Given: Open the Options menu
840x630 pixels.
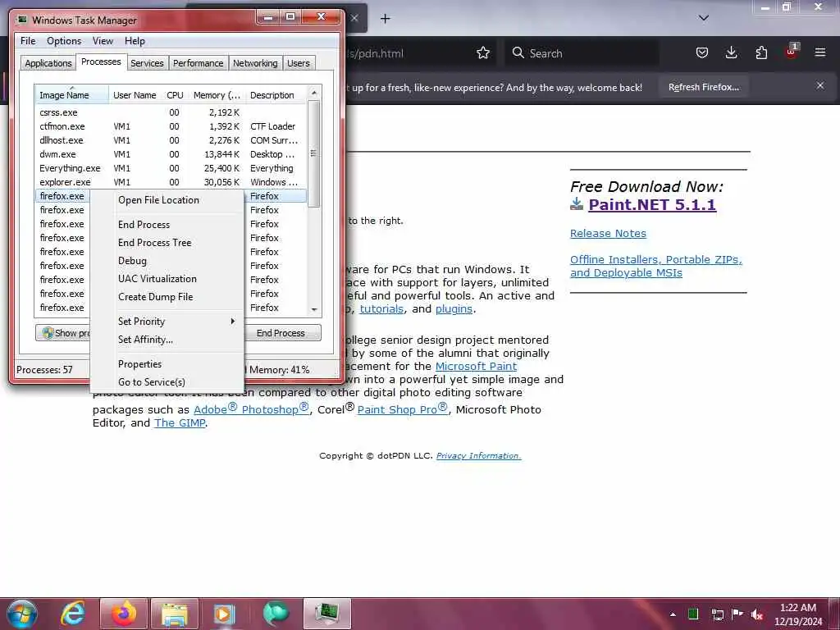Looking at the screenshot, I should pyautogui.click(x=64, y=41).
